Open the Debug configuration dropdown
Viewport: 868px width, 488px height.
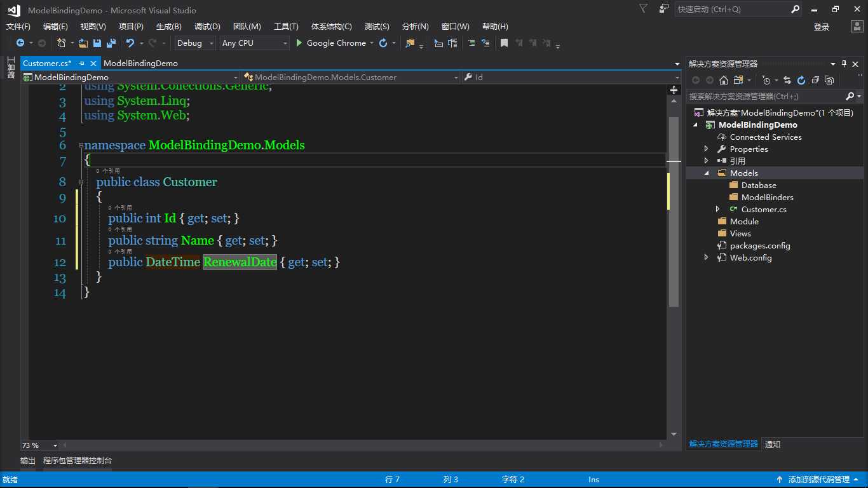(x=212, y=43)
